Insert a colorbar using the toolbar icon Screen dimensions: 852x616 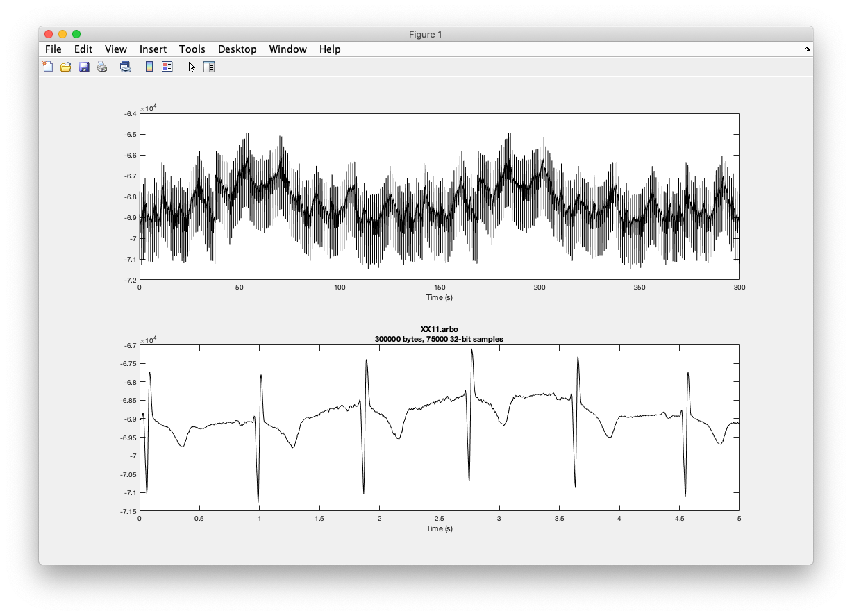point(149,67)
